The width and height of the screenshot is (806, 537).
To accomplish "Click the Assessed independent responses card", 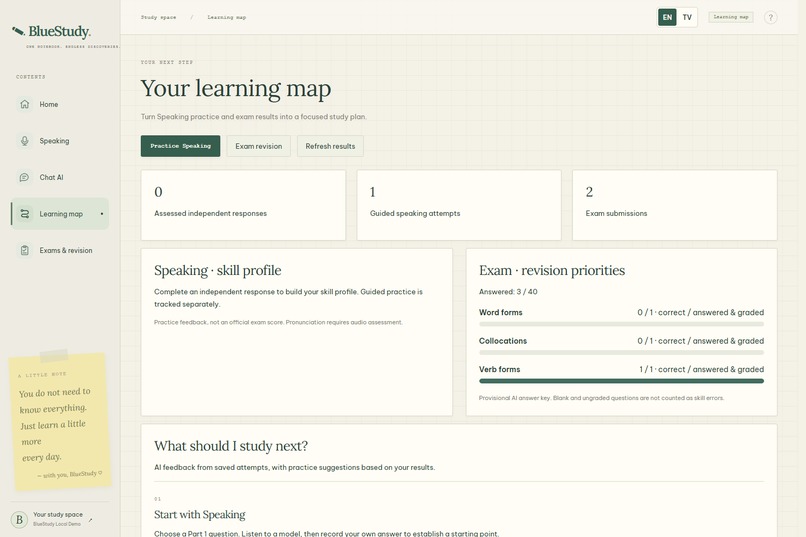I will (243, 205).
